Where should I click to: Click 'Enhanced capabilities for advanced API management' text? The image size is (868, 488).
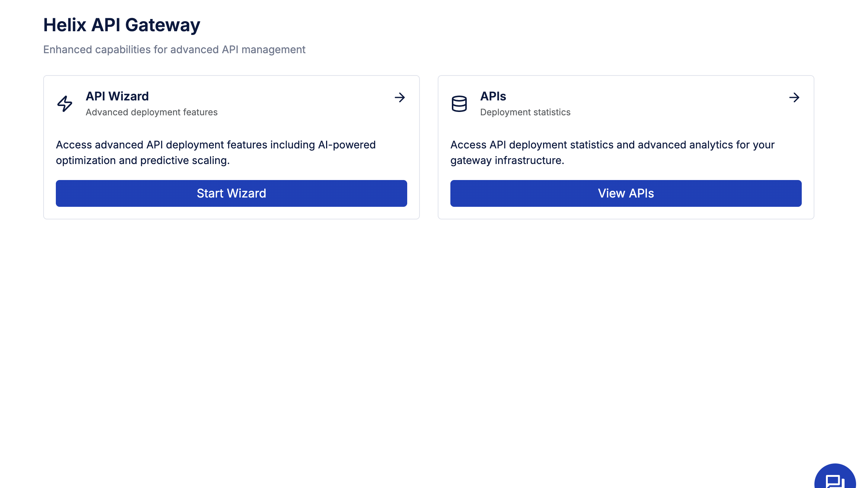pyautogui.click(x=174, y=49)
